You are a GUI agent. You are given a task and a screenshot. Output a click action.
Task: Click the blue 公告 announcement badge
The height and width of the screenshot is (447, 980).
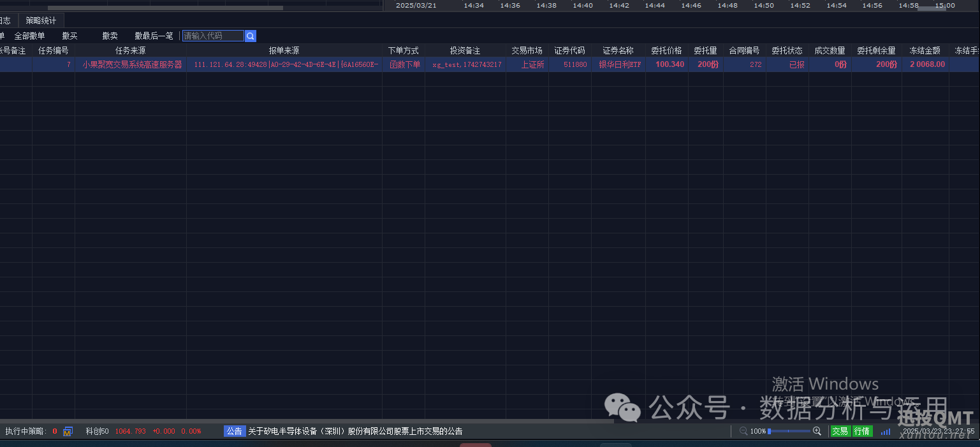pyautogui.click(x=234, y=431)
